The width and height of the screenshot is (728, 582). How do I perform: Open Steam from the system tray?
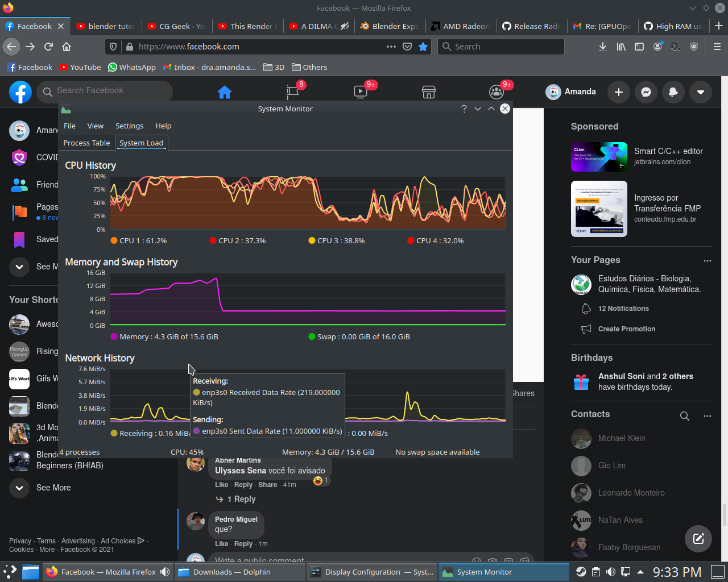(581, 571)
